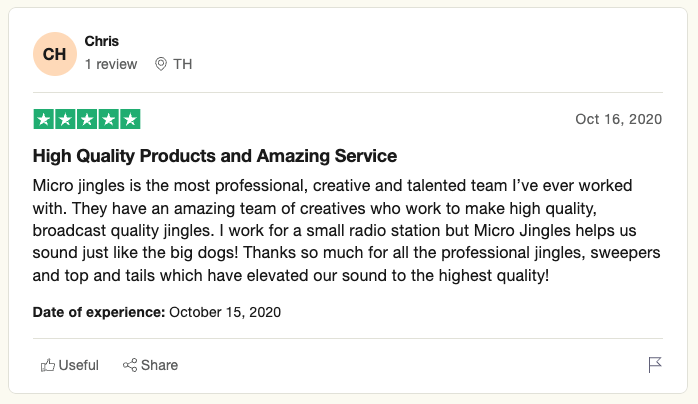698x404 pixels.
Task: Open the 'High Quality Products and Amazing Service' title
Action: pos(215,156)
